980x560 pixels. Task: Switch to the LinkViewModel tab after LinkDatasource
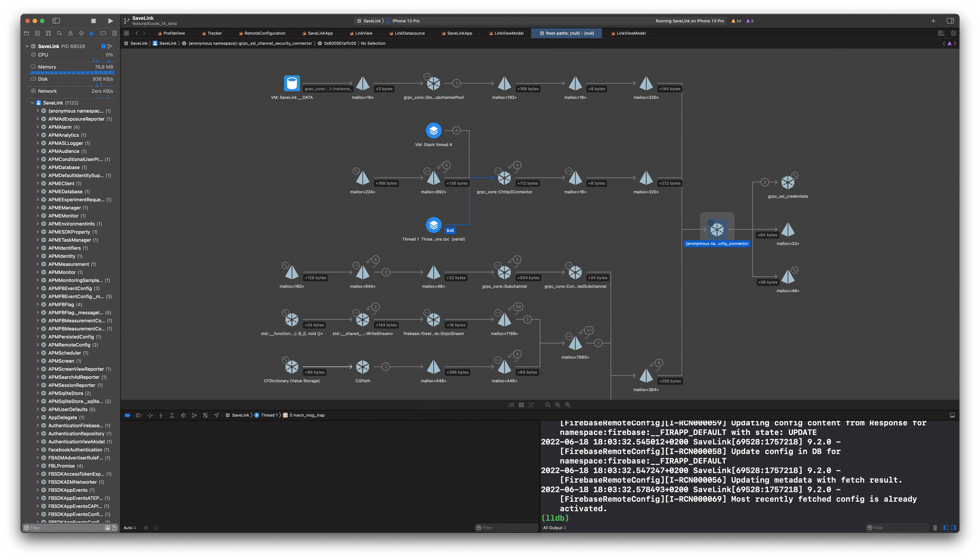[x=506, y=33]
